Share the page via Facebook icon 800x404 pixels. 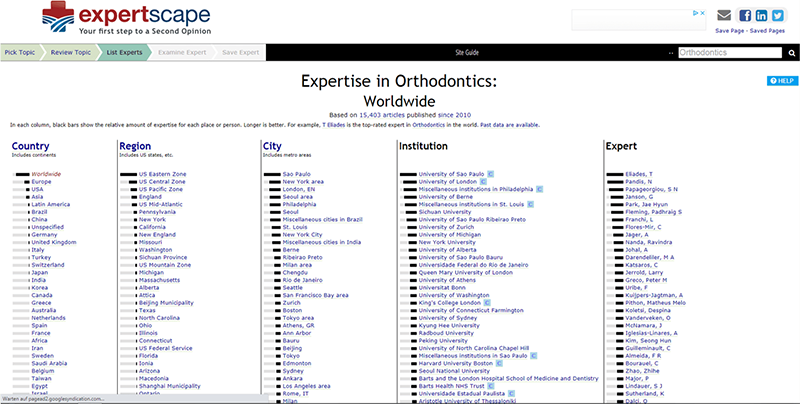[745, 15]
